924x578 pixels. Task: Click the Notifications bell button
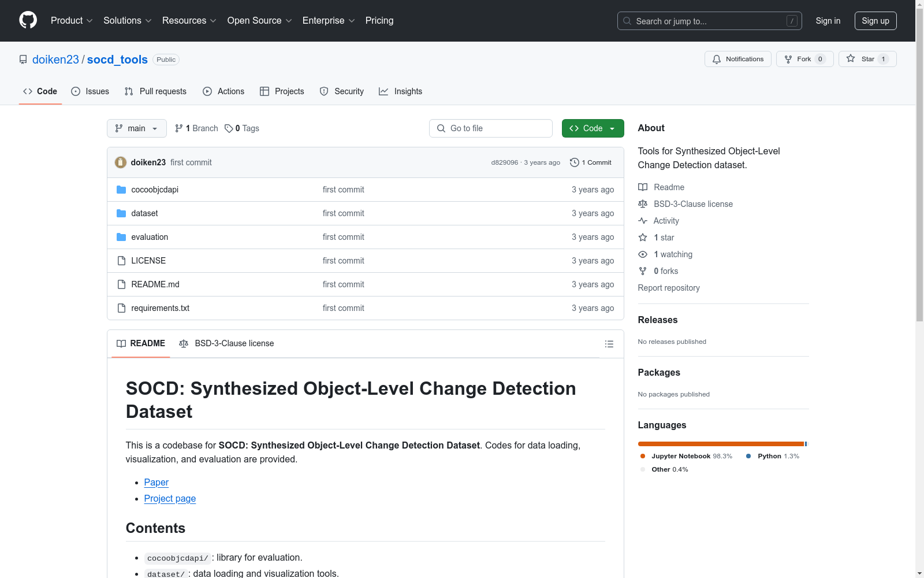[737, 59]
